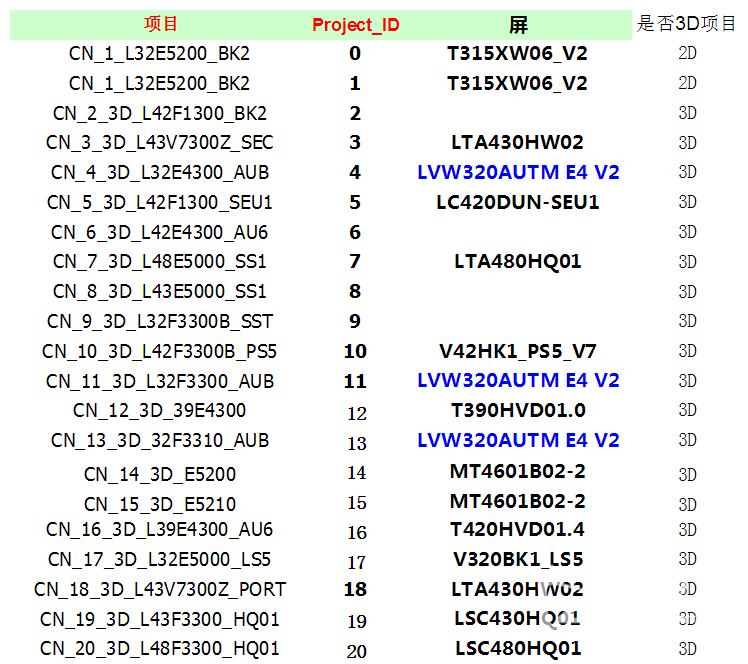Image resolution: width=748 pixels, height=664 pixels.
Task: Select Project_ID value 0
Action: point(355,53)
